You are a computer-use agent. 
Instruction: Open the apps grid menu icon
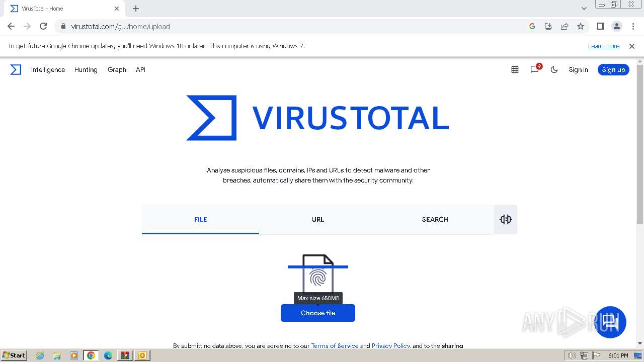515,70
